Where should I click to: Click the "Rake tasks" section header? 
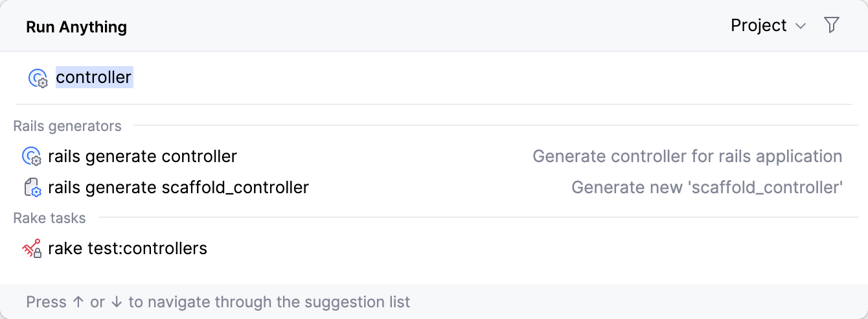49,218
